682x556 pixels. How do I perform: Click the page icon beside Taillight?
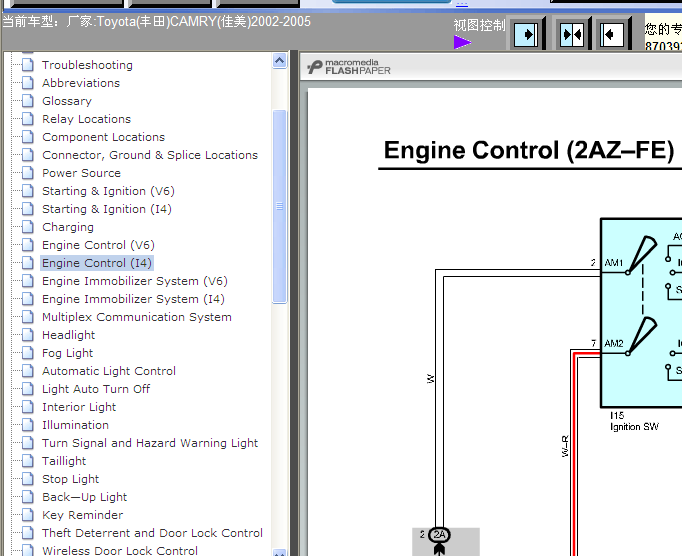pyautogui.click(x=28, y=461)
